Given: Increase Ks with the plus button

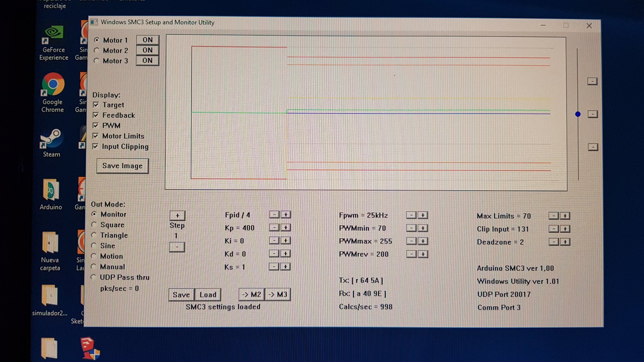Looking at the screenshot, I should [x=285, y=267].
